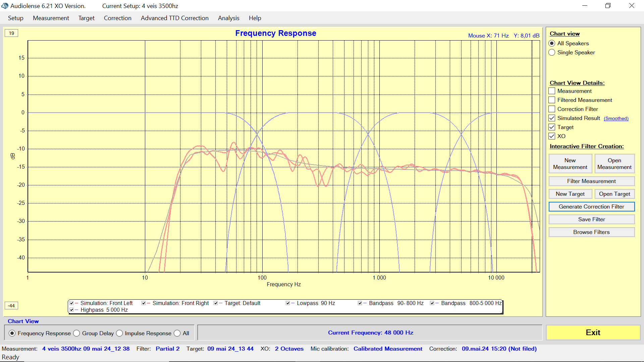Viewport: 644px width, 362px height.
Task: Toggle Simulation: Front Right legend checkbox
Action: (144, 303)
